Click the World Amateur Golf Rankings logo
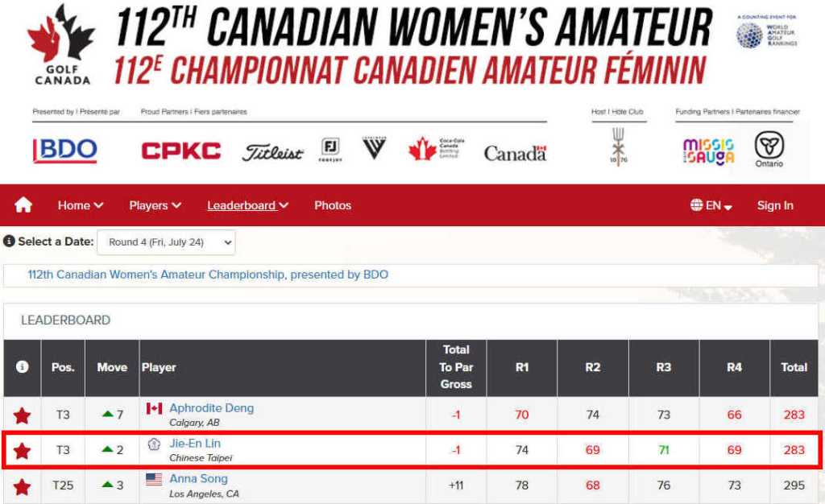The image size is (825, 504). pos(767,32)
